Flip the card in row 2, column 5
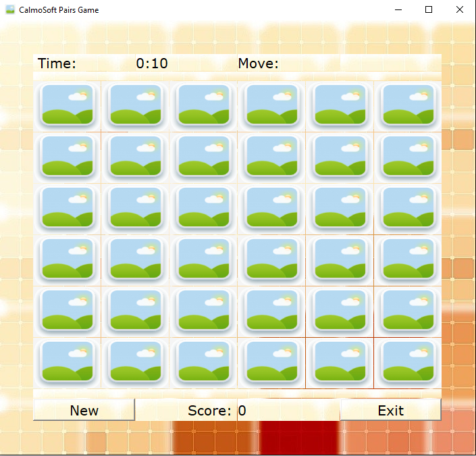Viewport: 476px width, 456px height. click(x=340, y=157)
